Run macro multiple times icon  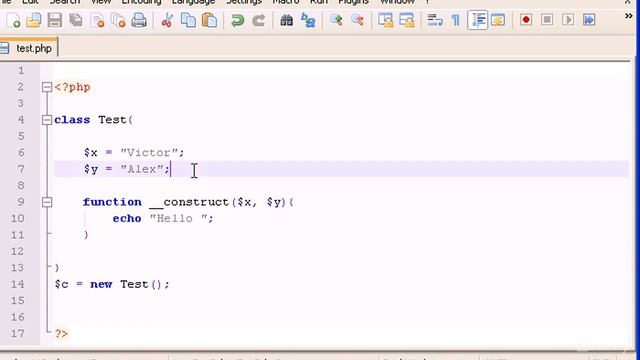(589, 20)
